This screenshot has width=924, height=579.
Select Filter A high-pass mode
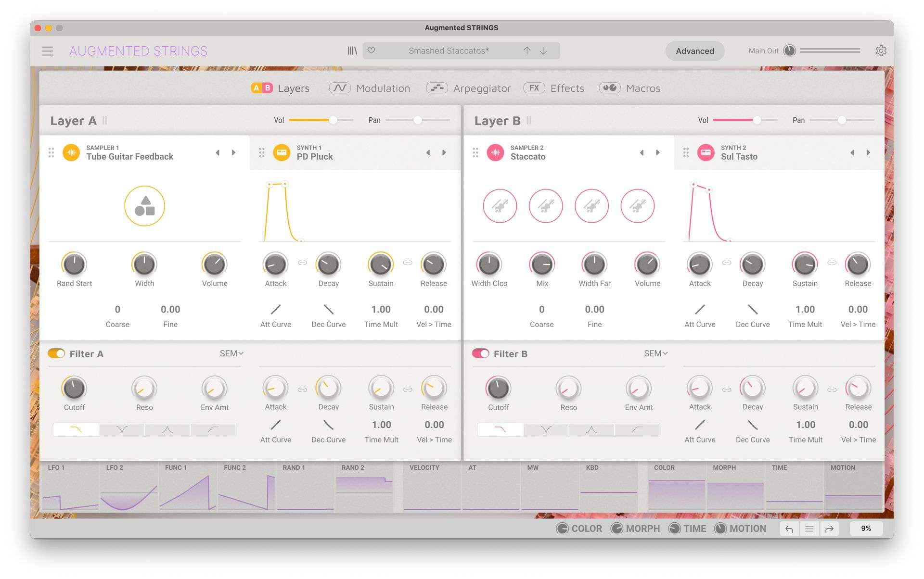[213, 429]
